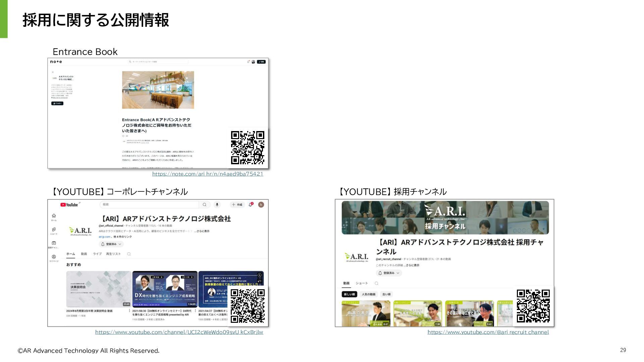The width and height of the screenshot is (644, 362).
Task: Open the 多様性への挑戦 video thumbnail
Action: pyautogui.click(x=418, y=314)
